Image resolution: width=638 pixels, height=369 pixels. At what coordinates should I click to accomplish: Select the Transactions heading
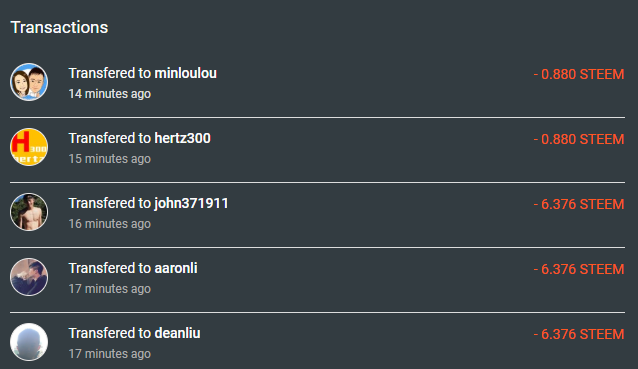point(59,27)
